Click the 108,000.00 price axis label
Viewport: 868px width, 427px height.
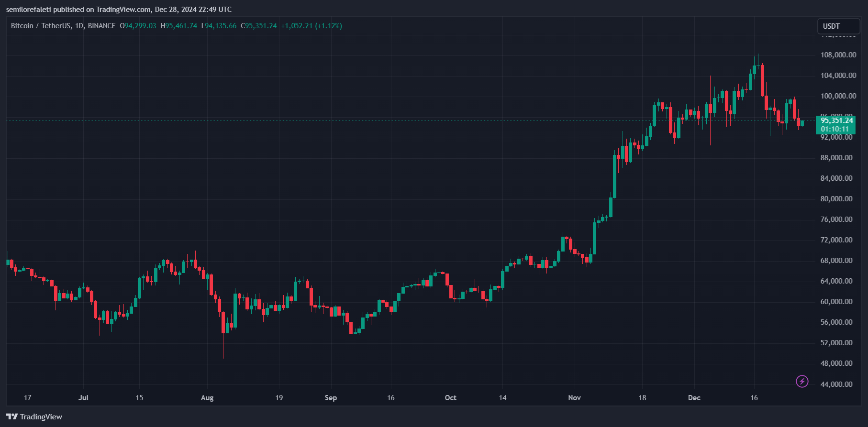[838, 55]
